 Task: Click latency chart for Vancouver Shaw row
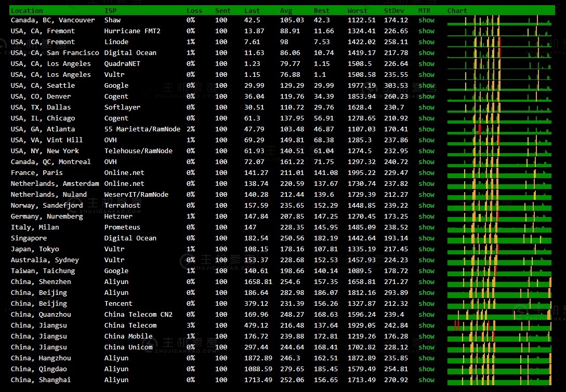click(499, 20)
